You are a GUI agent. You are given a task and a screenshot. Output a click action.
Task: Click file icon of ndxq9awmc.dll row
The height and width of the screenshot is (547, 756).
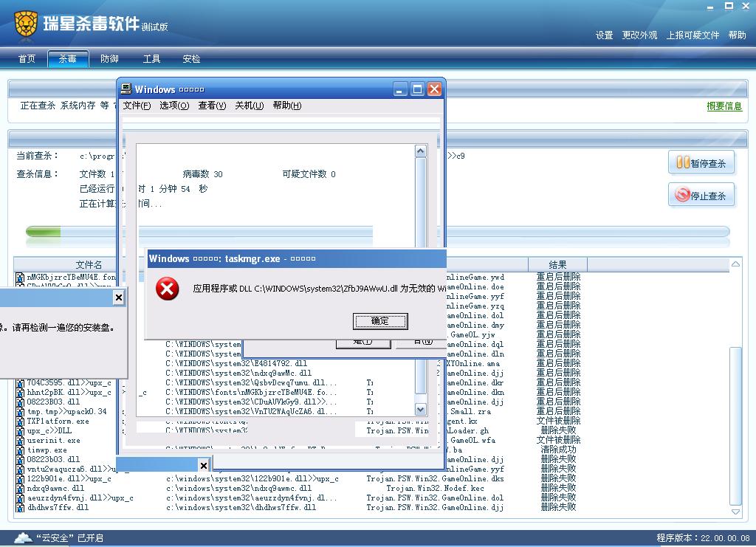(20, 489)
